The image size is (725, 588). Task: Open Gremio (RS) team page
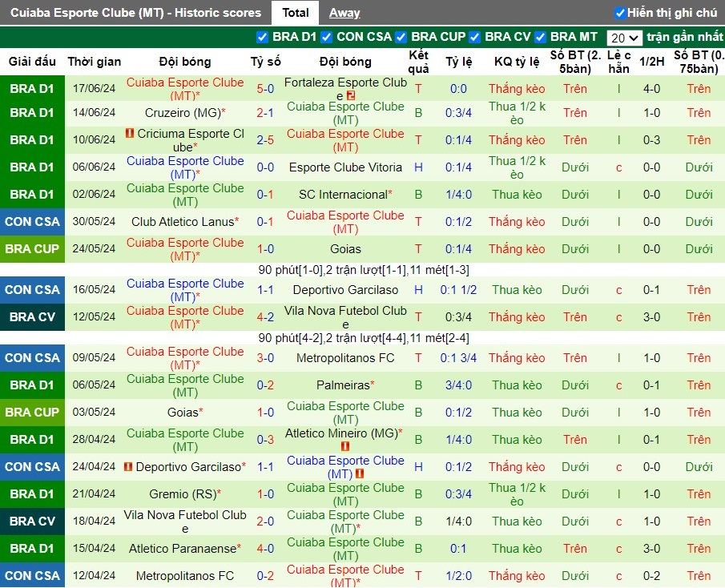(x=185, y=494)
